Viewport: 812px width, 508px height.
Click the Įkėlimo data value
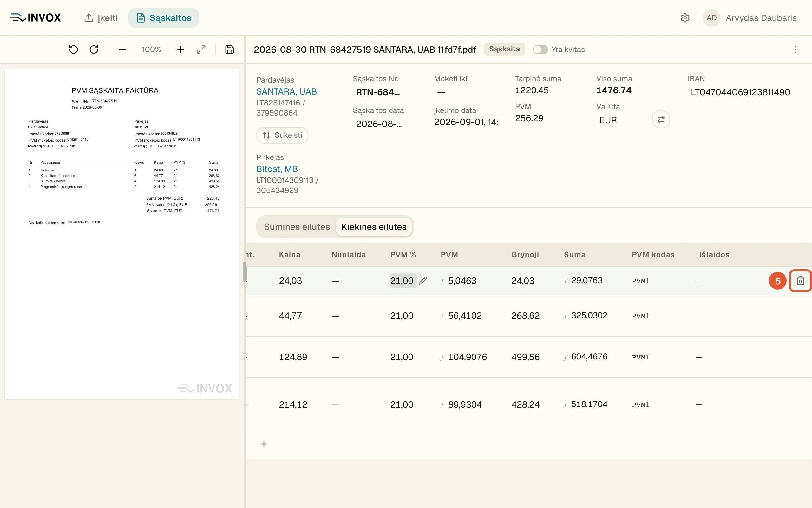pyautogui.click(x=467, y=122)
